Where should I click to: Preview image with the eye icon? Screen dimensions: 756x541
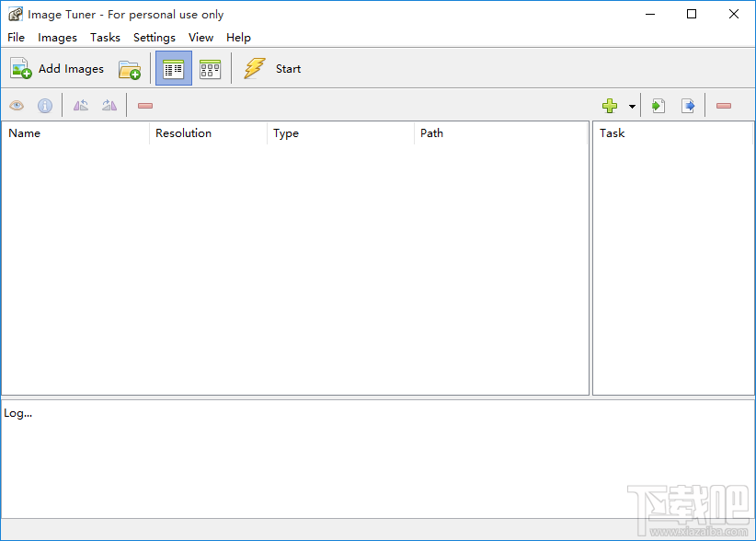click(x=17, y=106)
